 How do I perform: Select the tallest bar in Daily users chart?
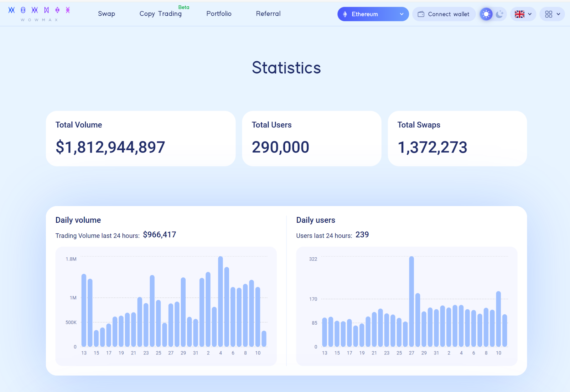coord(411,301)
